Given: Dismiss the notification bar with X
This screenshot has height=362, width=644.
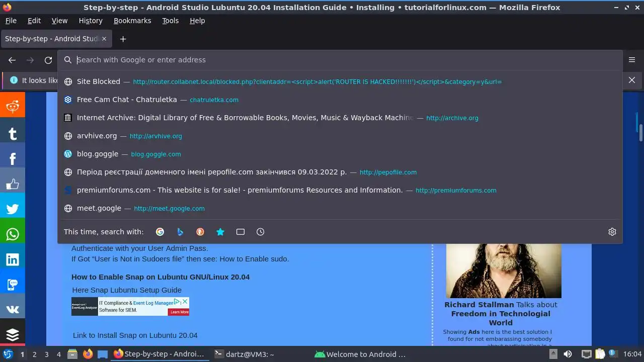Looking at the screenshot, I should [632, 80].
